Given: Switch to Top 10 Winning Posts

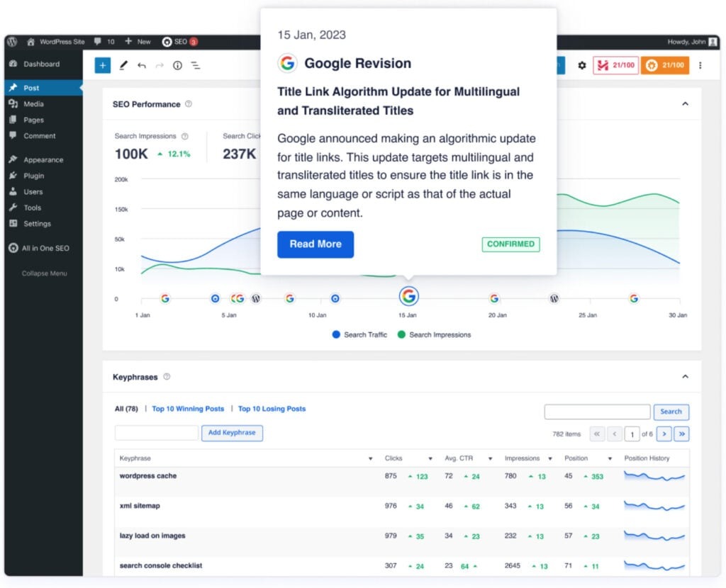Looking at the screenshot, I should (186, 409).
